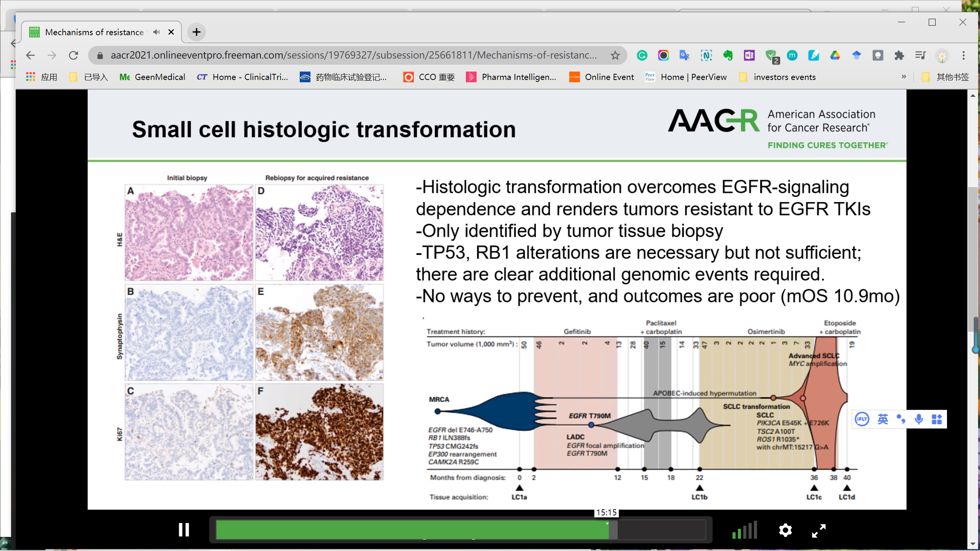Open the investors events bookmark folder
The height and width of the screenshot is (551, 980).
click(x=777, y=77)
